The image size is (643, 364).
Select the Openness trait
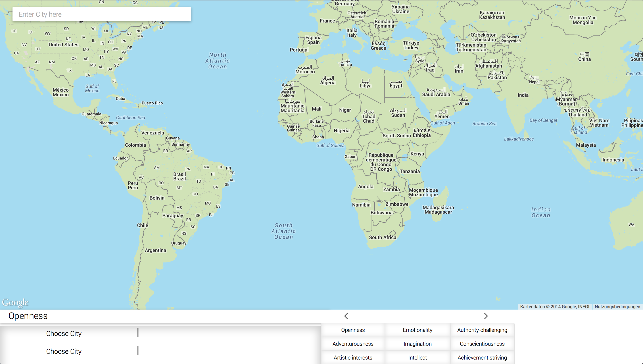pos(353,330)
